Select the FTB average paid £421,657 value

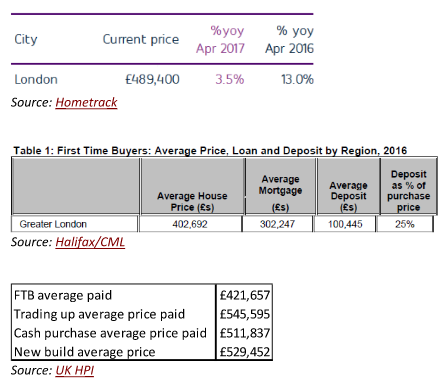click(x=245, y=295)
